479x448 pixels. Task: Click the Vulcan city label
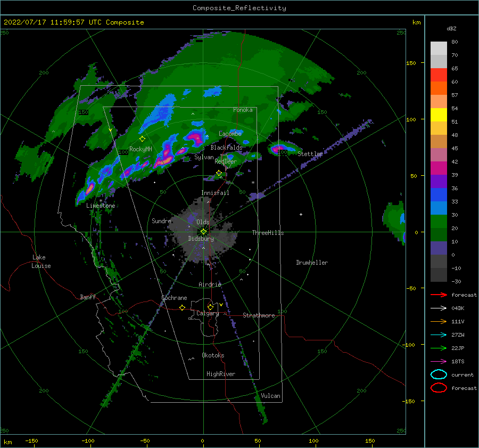[x=270, y=396]
